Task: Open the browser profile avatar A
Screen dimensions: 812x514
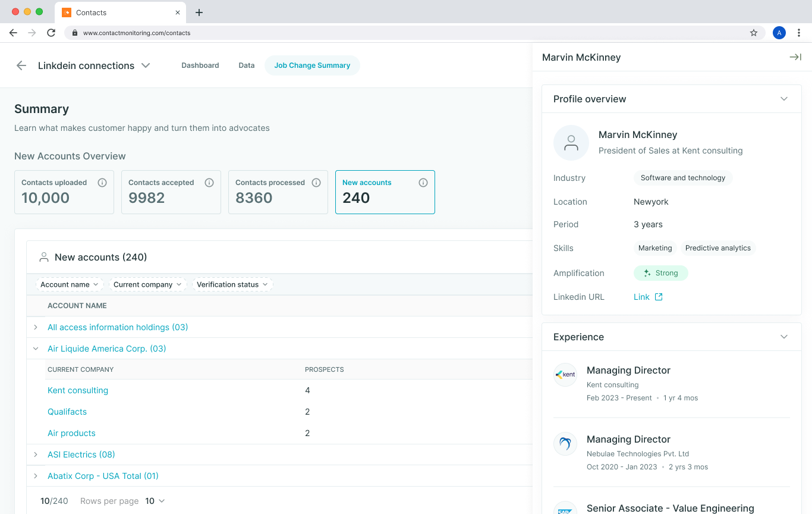Action: click(779, 33)
